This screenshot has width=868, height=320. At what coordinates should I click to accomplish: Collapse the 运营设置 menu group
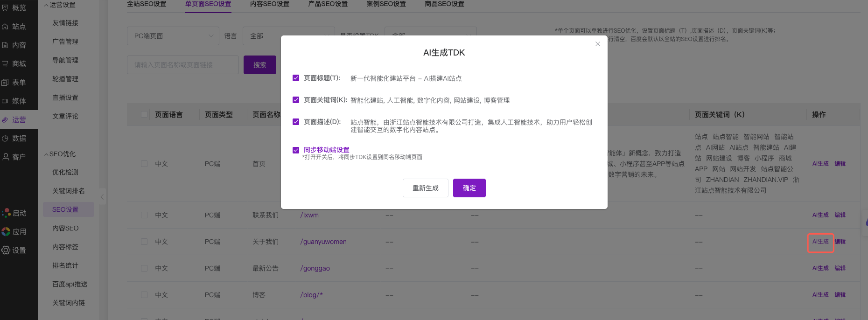60,5
